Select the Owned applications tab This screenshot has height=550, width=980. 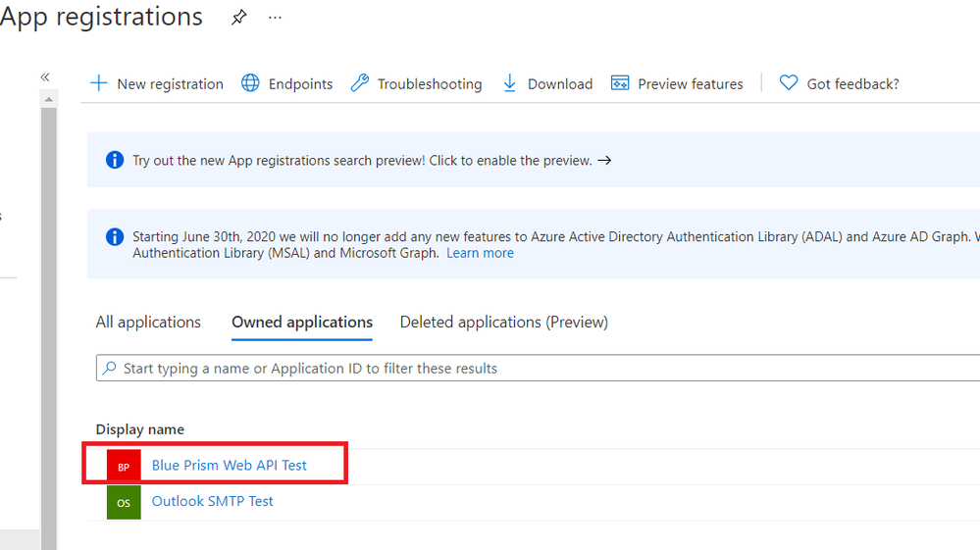(x=302, y=322)
